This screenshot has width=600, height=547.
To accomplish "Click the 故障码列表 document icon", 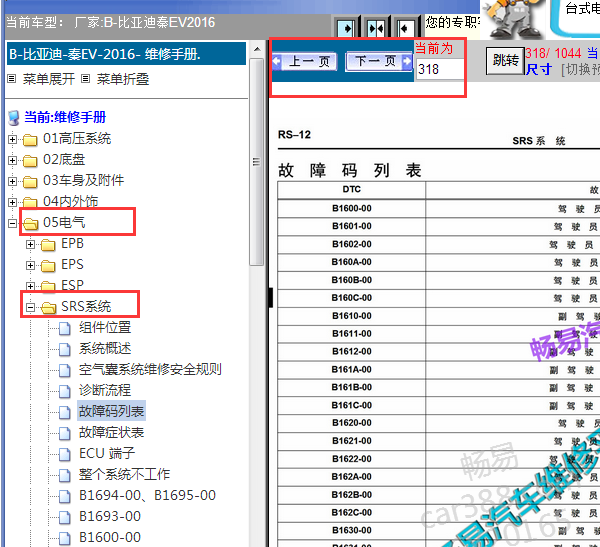I will coord(65,412).
